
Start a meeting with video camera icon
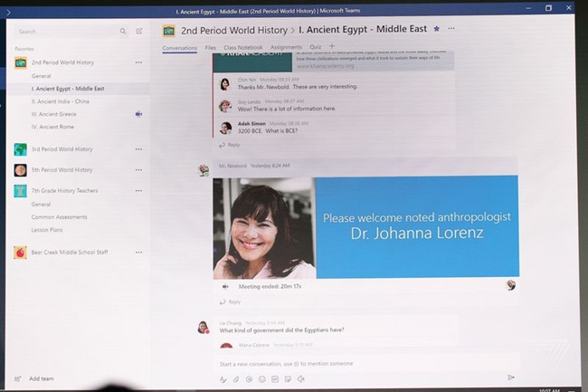click(x=300, y=379)
